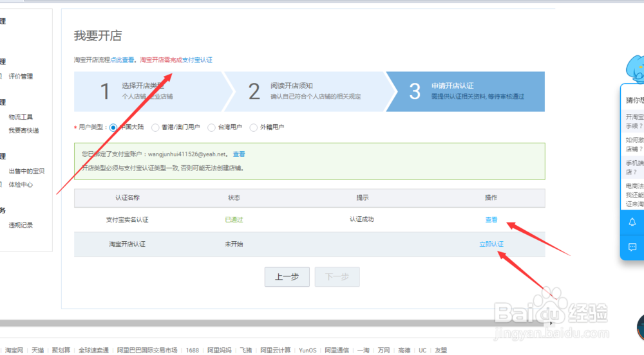644x355 pixels.
Task: Open the 阿里巴巴国际交易市场 footer link
Action: click(147, 350)
